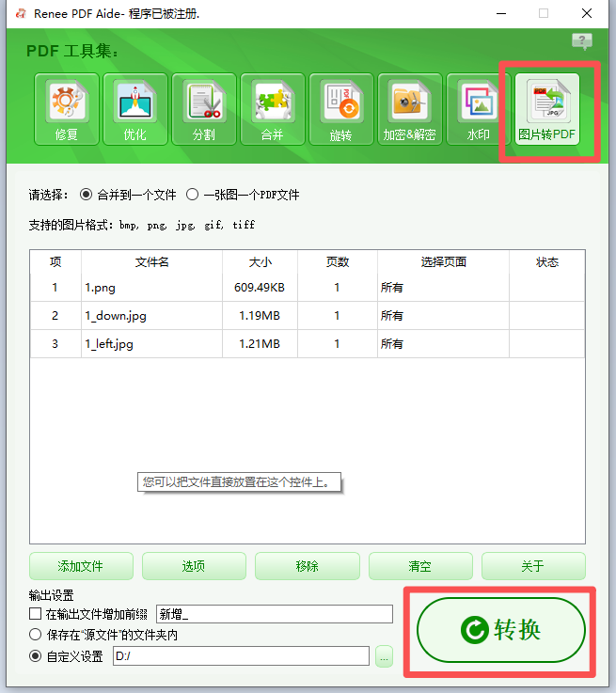Screen dimensions: 616x693
Task: Click the 移除 remove button
Action: [308, 566]
